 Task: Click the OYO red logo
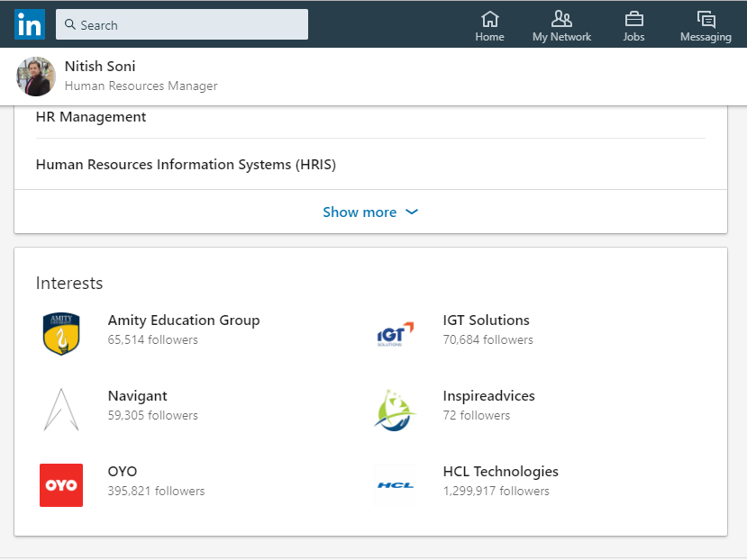click(61, 485)
